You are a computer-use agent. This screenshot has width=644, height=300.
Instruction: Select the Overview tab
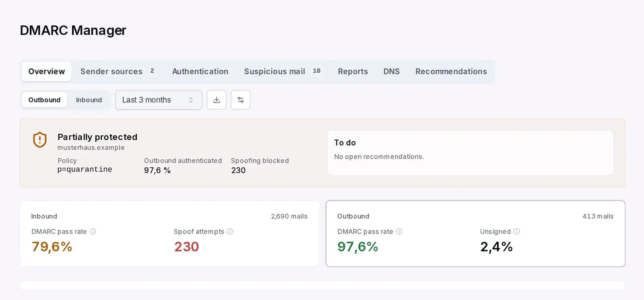[x=47, y=72]
